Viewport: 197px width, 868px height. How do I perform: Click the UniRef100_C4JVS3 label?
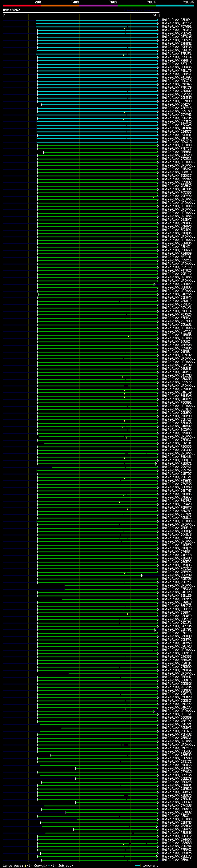[176, 792]
